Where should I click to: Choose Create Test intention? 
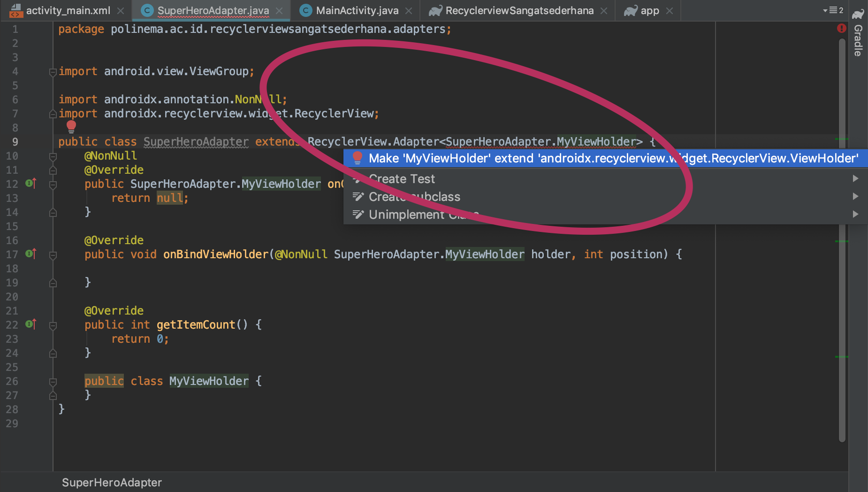[605, 178]
